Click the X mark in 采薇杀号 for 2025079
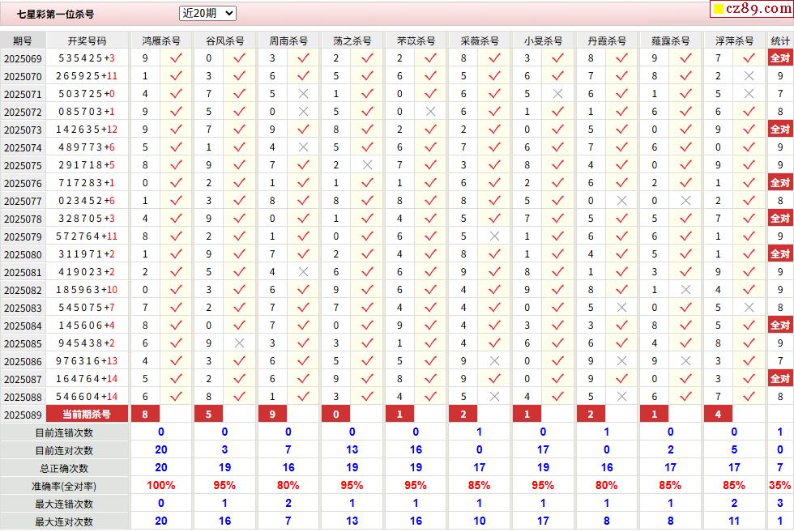794x532 pixels. click(x=495, y=236)
